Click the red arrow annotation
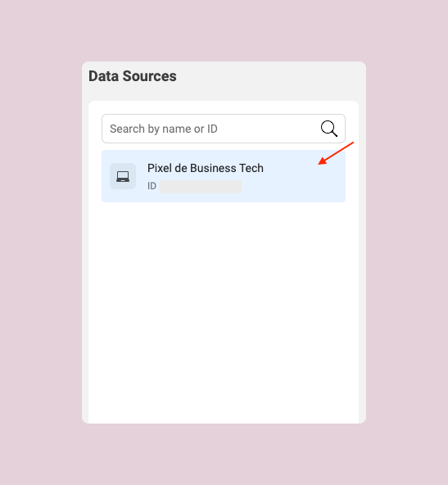This screenshot has width=448, height=485. tap(336, 153)
